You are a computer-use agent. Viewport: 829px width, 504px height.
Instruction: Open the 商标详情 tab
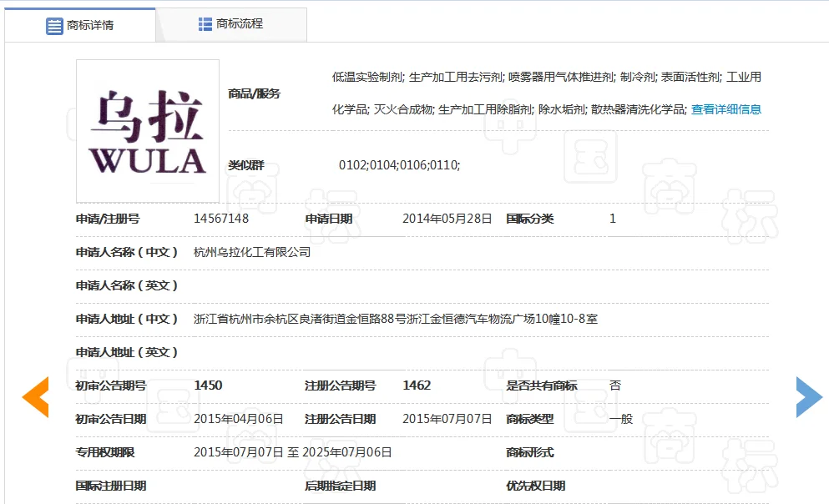(80, 25)
